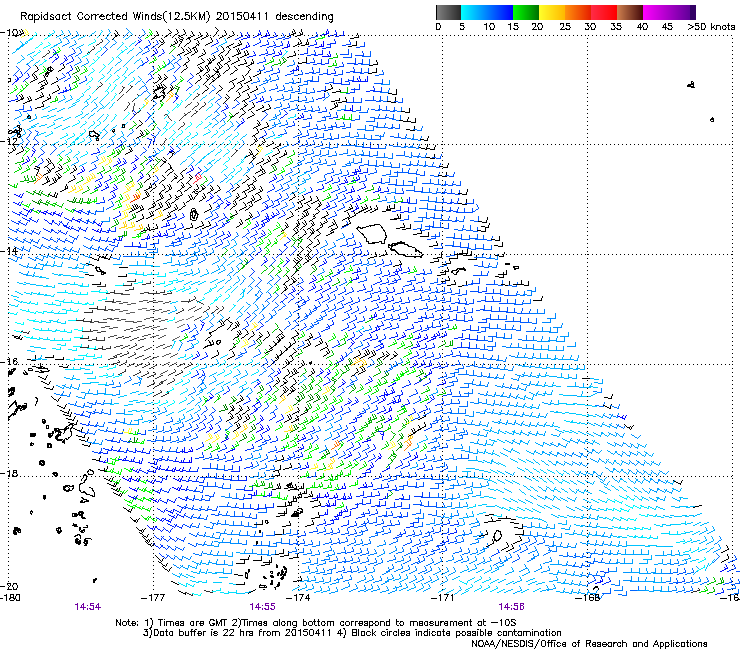The image size is (740, 650).
Task: Pick the yellow 20–25 knots legend segment
Action: [552, 12]
